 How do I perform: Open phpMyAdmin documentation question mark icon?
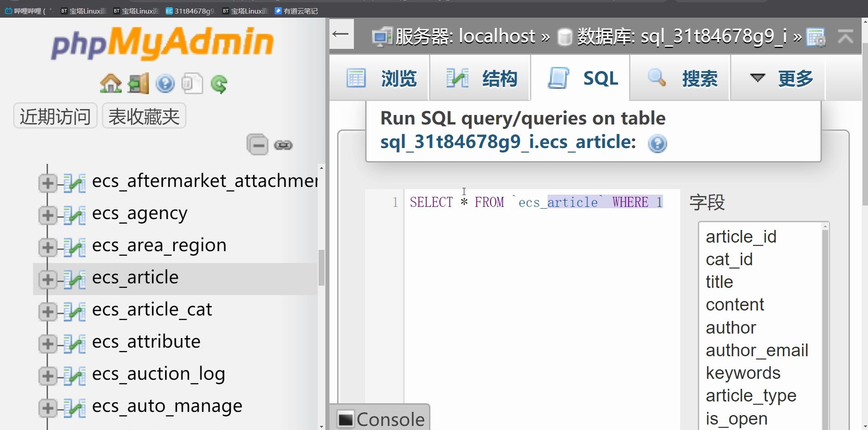pos(165,83)
